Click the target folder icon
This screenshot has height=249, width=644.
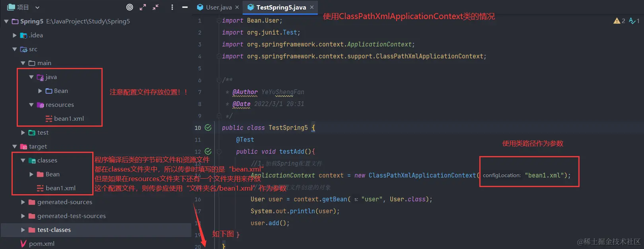tap(24, 147)
